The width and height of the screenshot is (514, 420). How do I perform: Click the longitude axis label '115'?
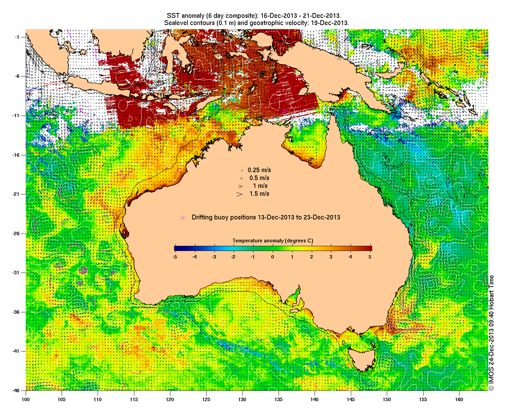pyautogui.click(x=134, y=399)
